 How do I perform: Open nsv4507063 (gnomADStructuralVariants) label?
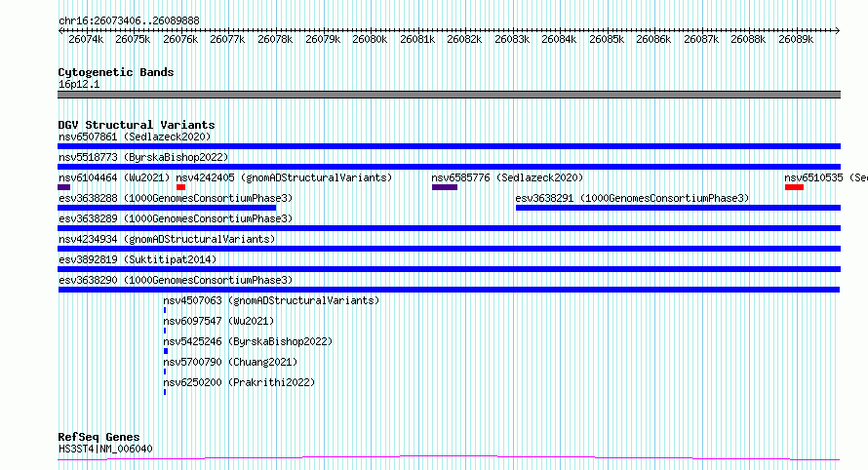[271, 300]
